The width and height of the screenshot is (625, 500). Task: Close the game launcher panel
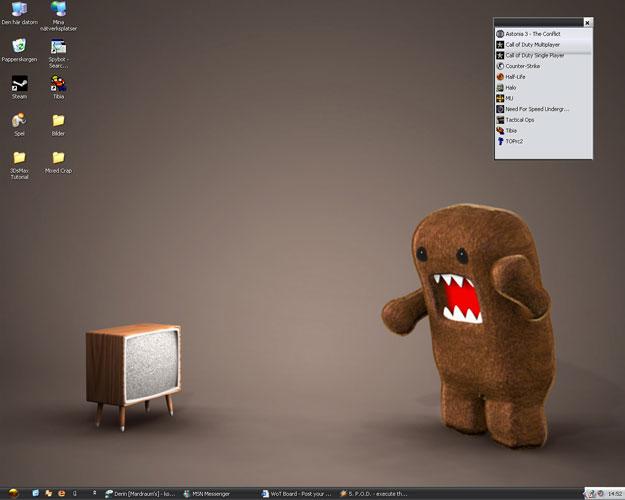point(587,22)
